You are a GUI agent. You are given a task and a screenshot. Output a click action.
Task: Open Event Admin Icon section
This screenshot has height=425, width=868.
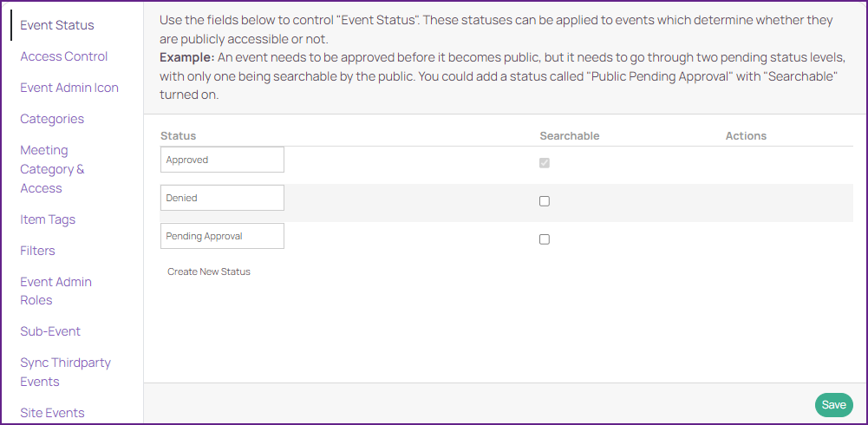(69, 88)
